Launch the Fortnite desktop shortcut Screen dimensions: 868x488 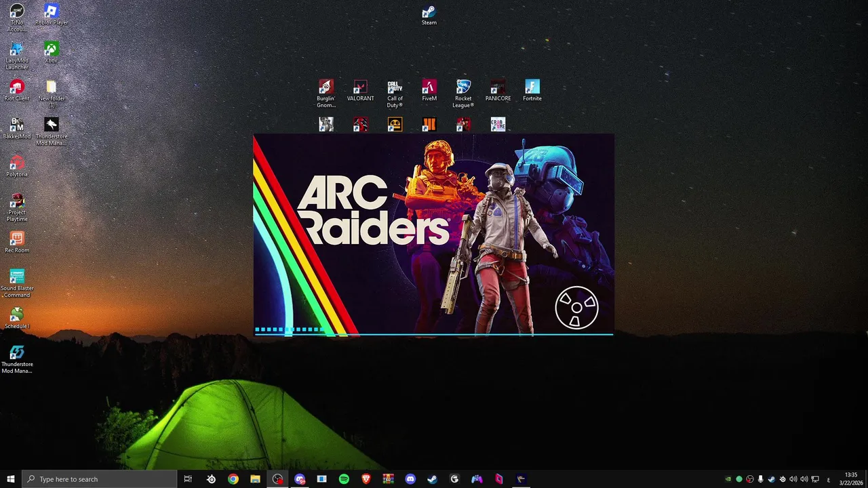tap(532, 91)
